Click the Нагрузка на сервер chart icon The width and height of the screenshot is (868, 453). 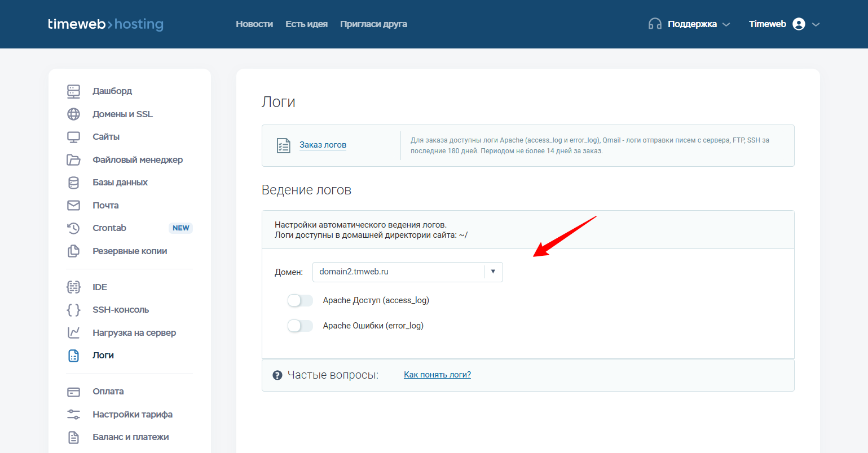tap(73, 333)
